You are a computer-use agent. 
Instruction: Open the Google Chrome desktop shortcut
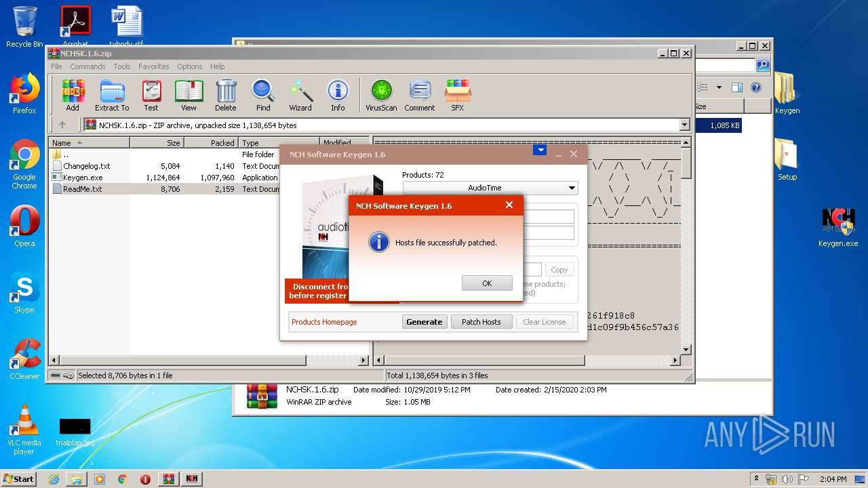pyautogui.click(x=24, y=165)
